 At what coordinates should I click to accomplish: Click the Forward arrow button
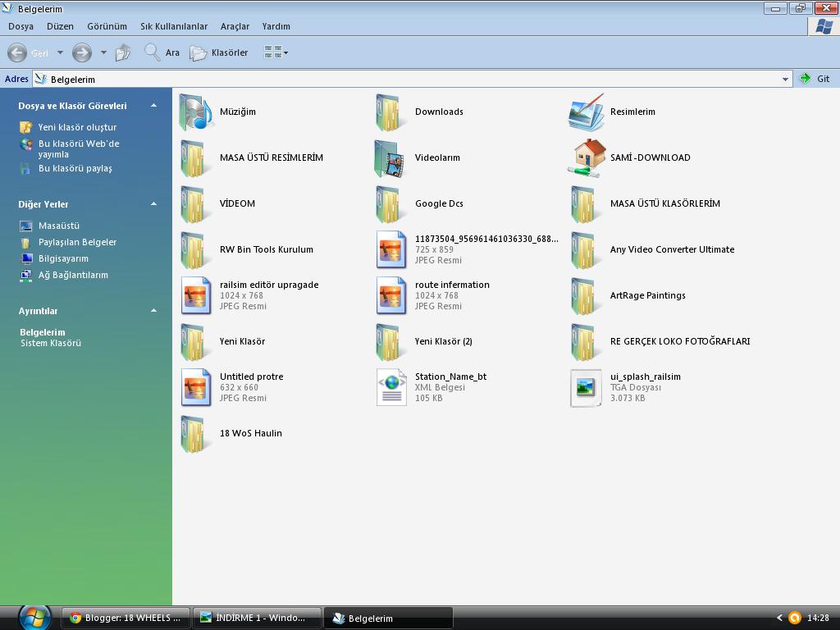(x=82, y=52)
